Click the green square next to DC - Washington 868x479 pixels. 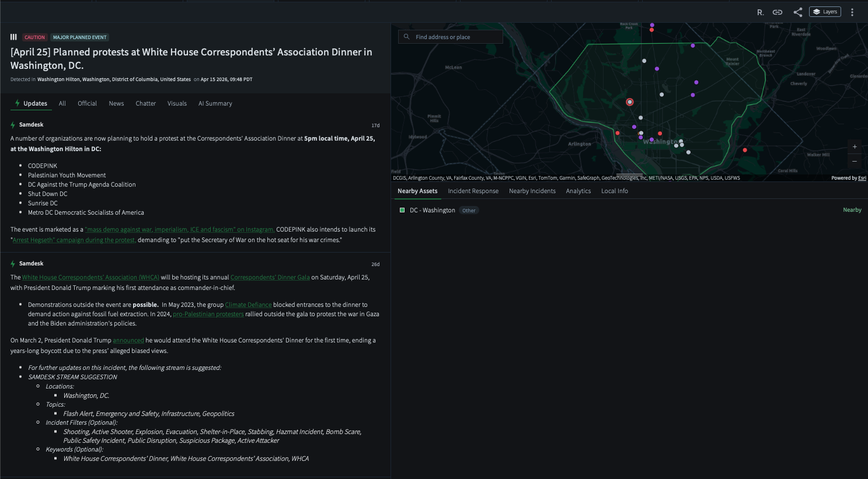click(x=402, y=210)
